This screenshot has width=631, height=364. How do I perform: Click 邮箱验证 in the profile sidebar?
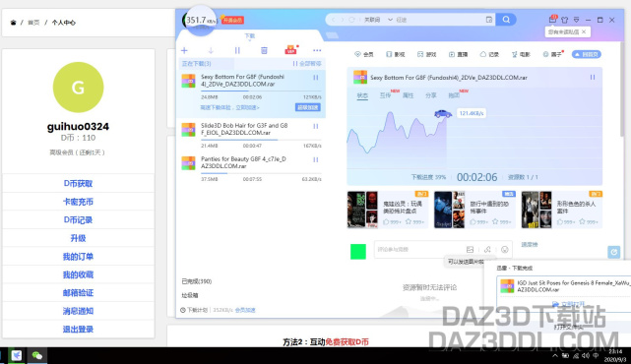coord(78,293)
